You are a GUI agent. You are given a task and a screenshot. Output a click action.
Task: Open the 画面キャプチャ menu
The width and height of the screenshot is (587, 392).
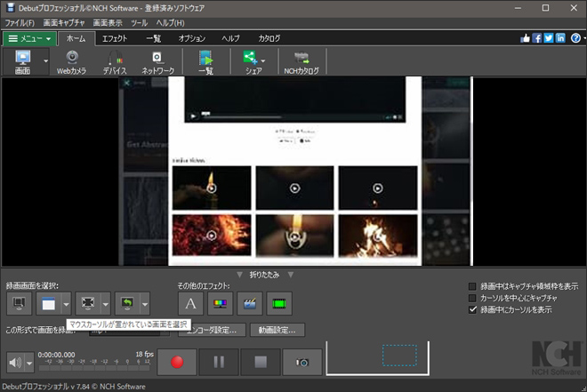point(64,23)
